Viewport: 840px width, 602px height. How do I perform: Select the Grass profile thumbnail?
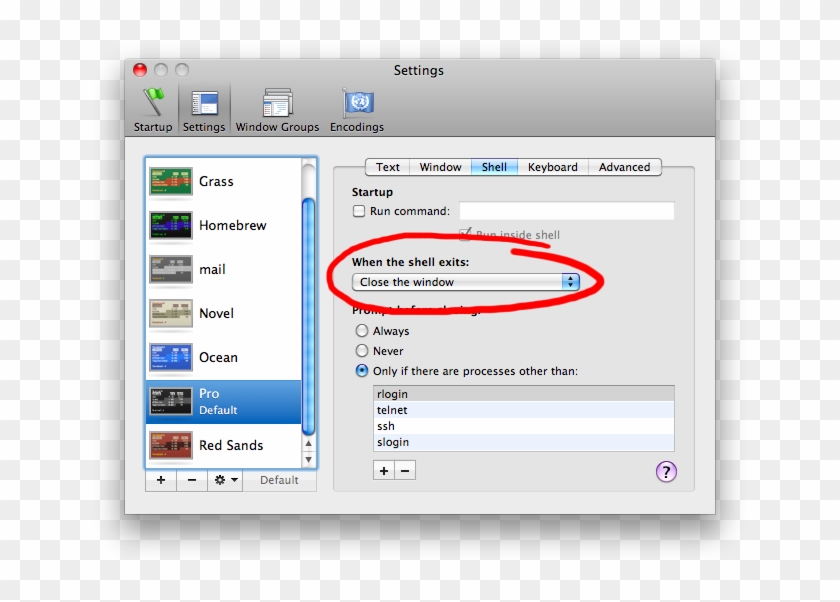click(170, 182)
